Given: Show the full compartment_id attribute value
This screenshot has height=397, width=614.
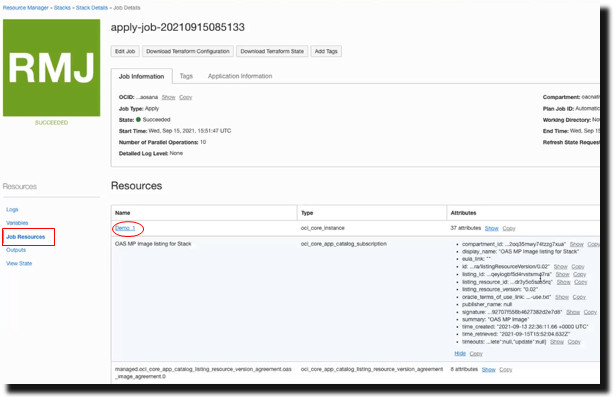Looking at the screenshot, I should coord(577,244).
